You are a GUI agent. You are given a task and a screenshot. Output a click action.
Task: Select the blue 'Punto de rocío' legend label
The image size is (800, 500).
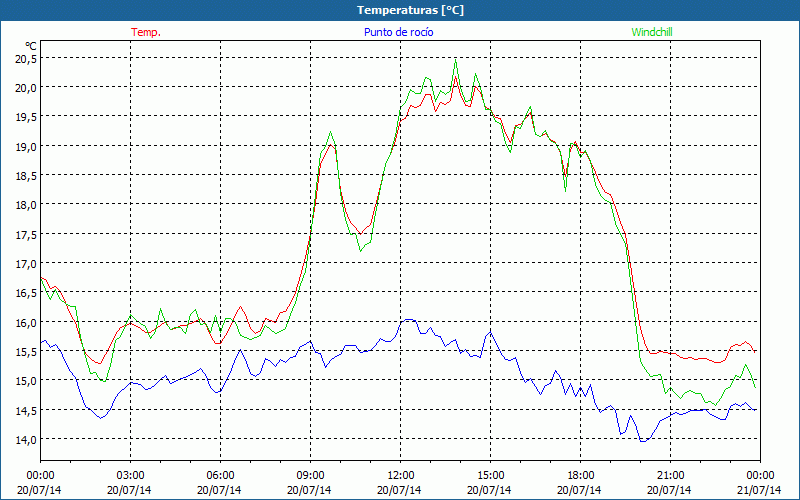(398, 32)
